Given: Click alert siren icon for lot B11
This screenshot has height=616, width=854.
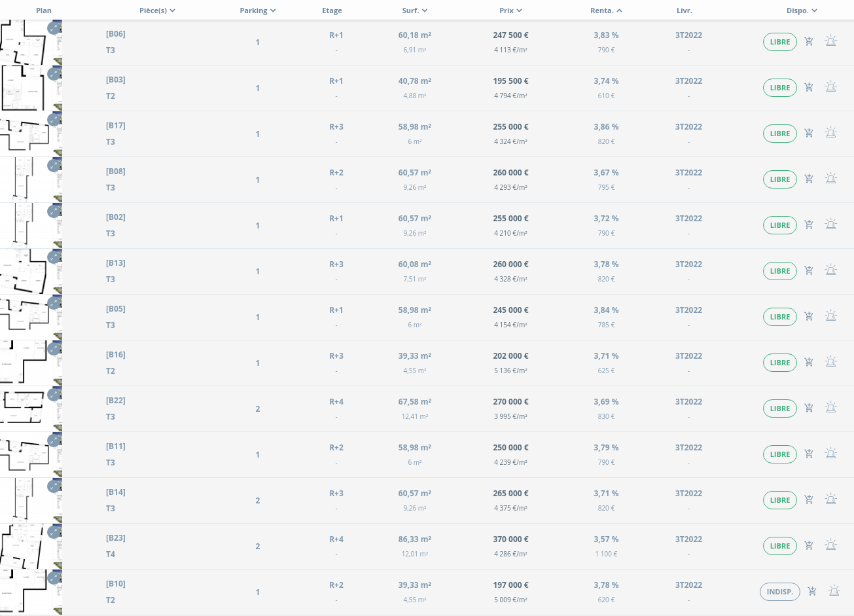Looking at the screenshot, I should [x=831, y=454].
